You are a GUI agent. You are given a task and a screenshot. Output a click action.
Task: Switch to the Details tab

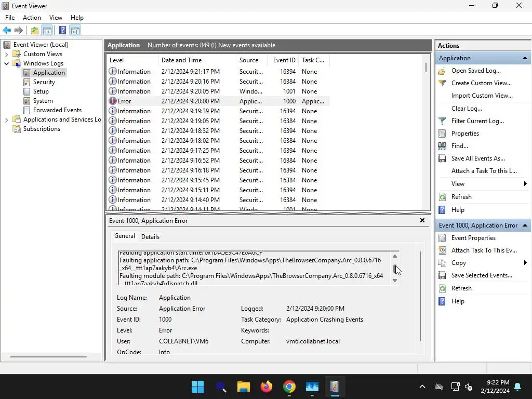pyautogui.click(x=150, y=237)
